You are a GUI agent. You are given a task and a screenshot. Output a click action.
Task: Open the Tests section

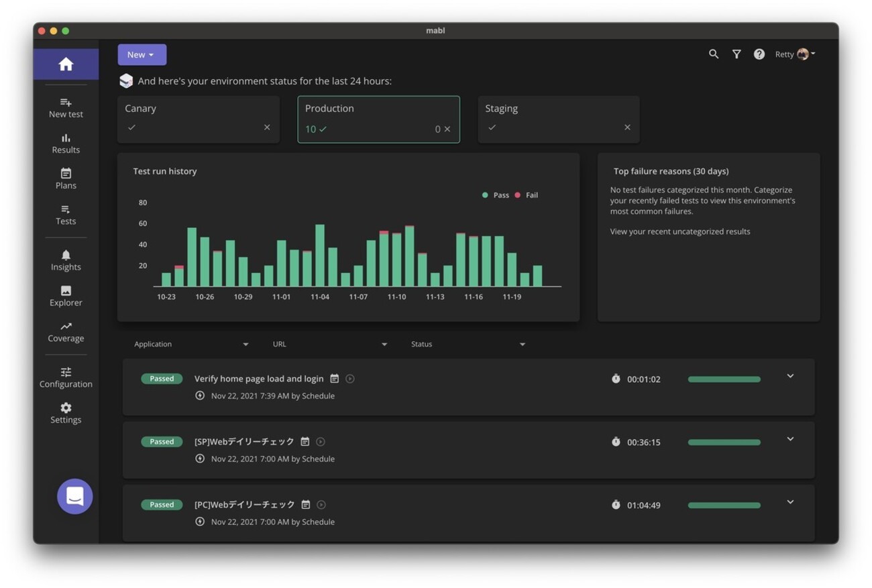point(66,215)
